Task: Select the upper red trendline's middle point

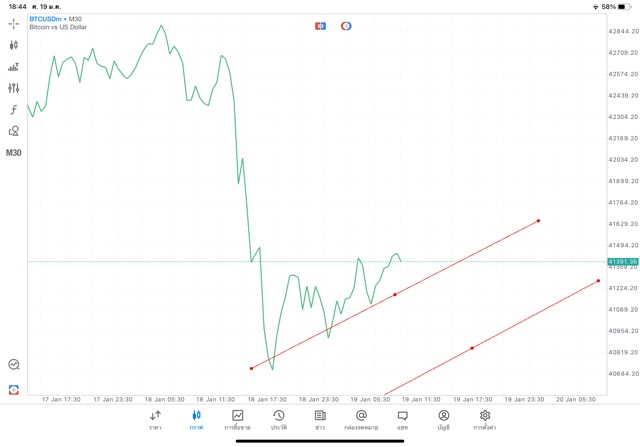Action: [x=395, y=294]
